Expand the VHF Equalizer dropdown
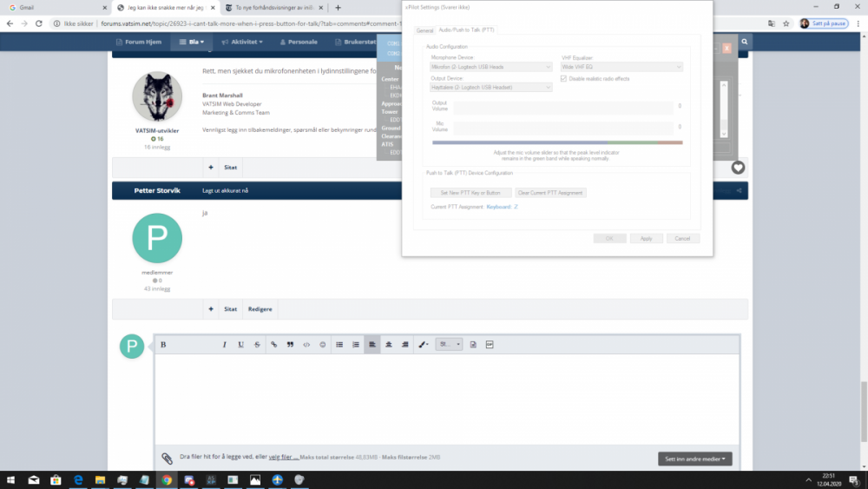 pyautogui.click(x=621, y=66)
